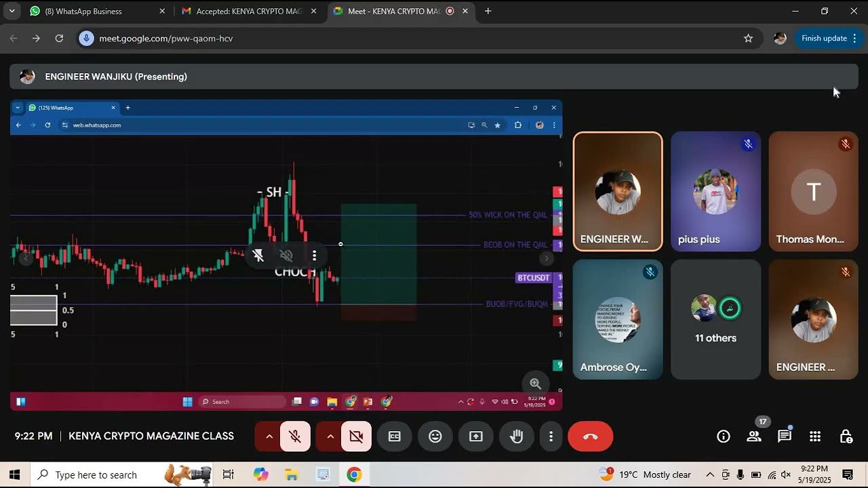
Task: Go to next participants page arrow
Action: [547, 258]
